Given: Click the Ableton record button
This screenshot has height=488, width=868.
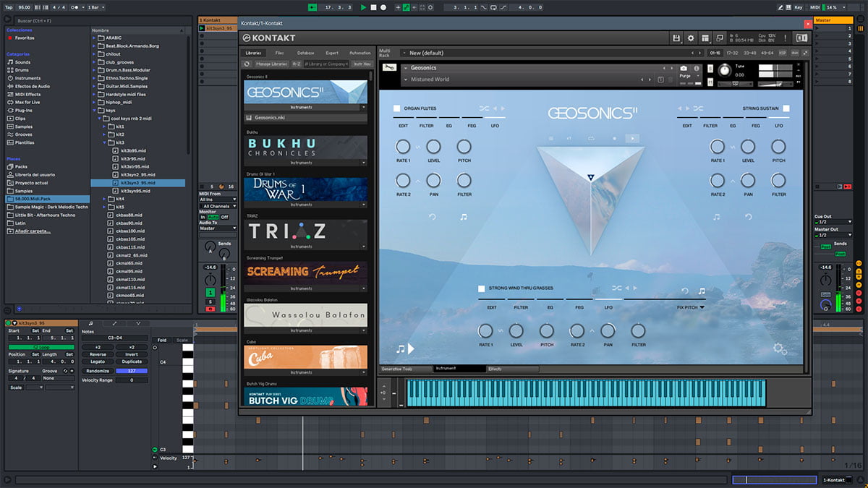Looking at the screenshot, I should [x=383, y=7].
